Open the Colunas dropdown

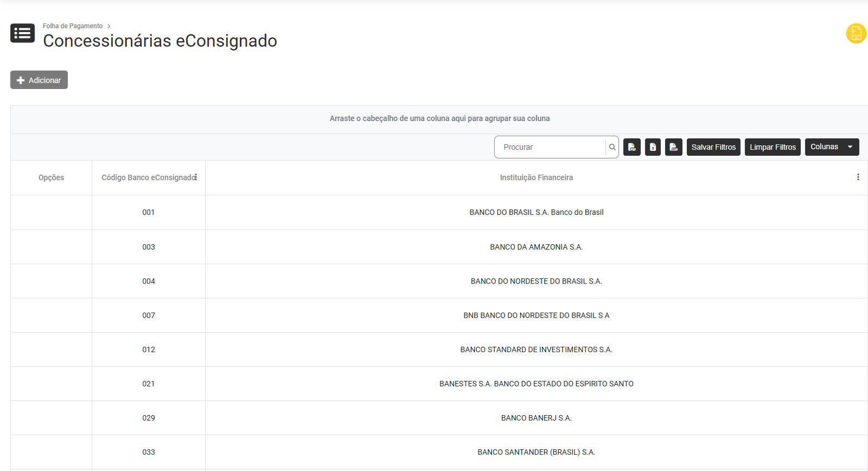(x=832, y=147)
